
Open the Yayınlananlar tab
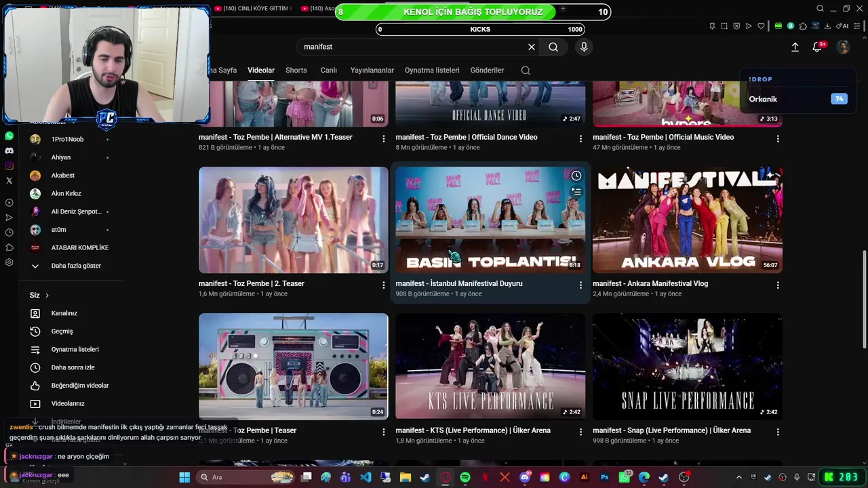[372, 70]
